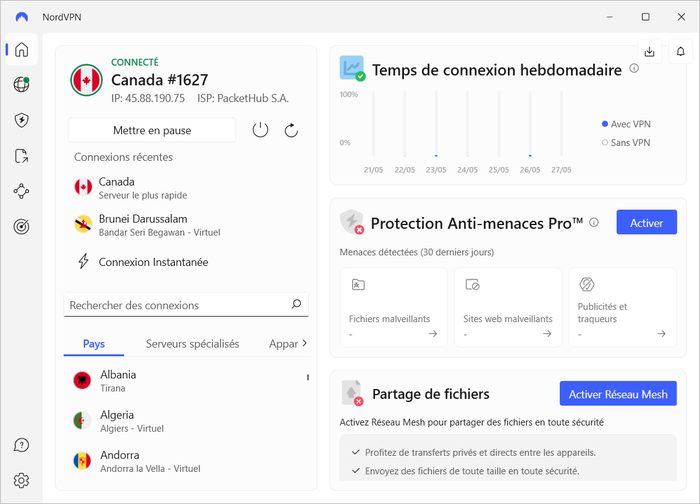
Task: Open the globe VPN servers sidebar icon
Action: point(21,84)
